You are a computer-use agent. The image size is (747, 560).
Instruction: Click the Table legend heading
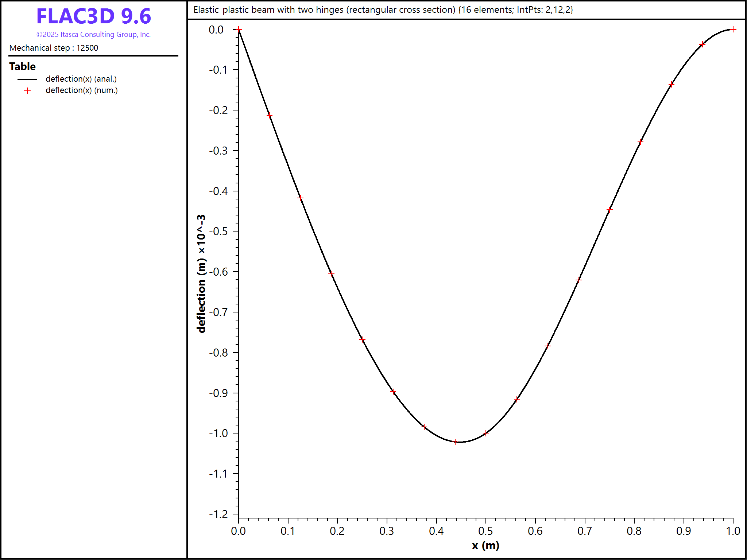tap(22, 66)
